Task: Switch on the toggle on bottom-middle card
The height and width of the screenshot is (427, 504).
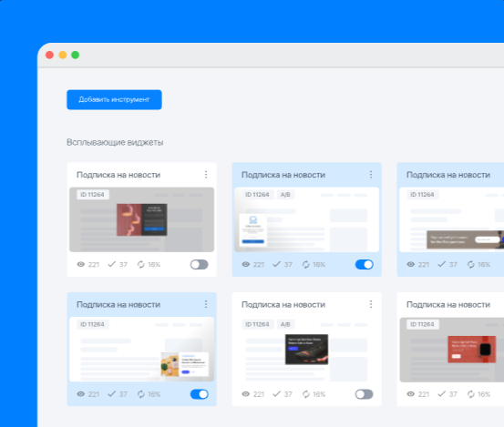Action: tap(365, 394)
